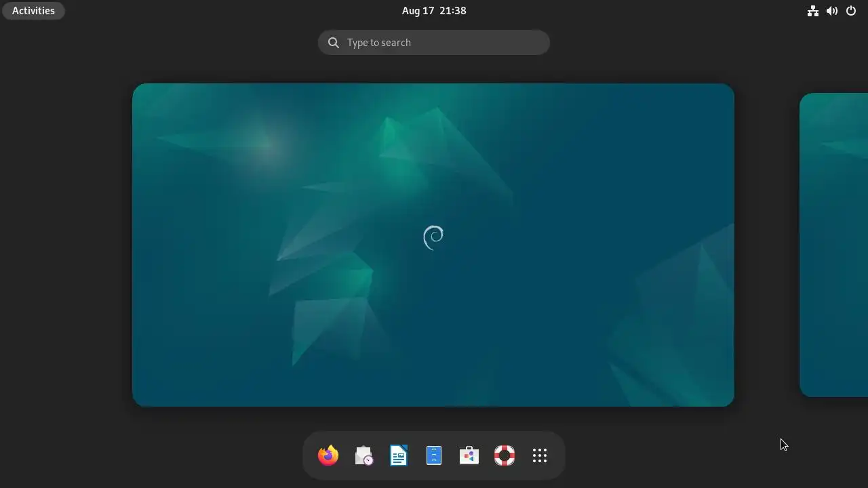Open the clock and calendar menu
The height and width of the screenshot is (488, 868).
click(434, 11)
